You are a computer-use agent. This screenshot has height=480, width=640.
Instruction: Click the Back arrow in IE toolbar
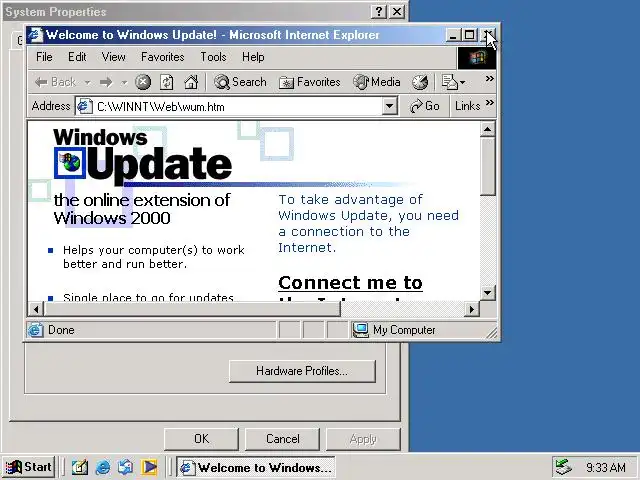55,82
